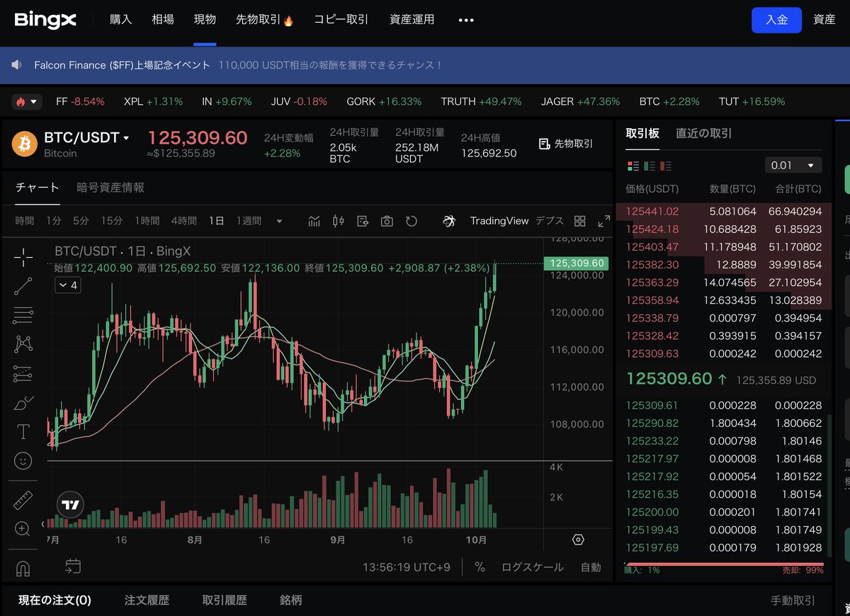Expand the chart to fullscreen
This screenshot has width=850, height=616.
[603, 221]
